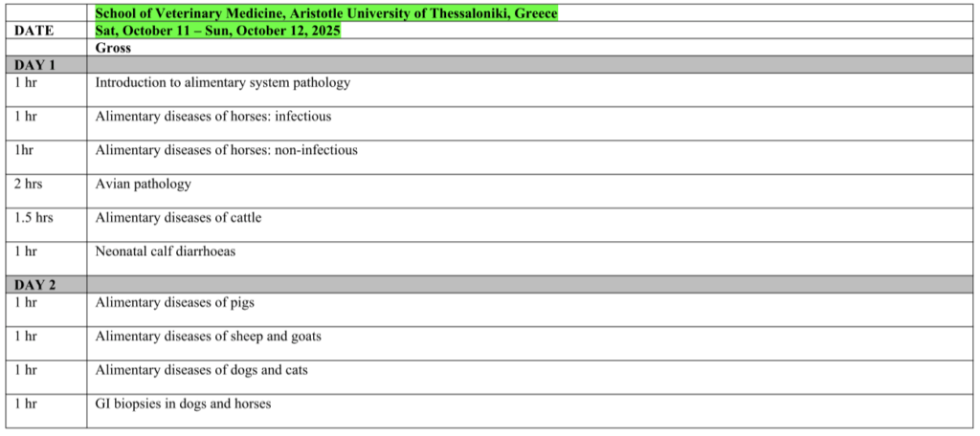Select the Avian pathology entry
This screenshot has height=436, width=980.
point(144,185)
